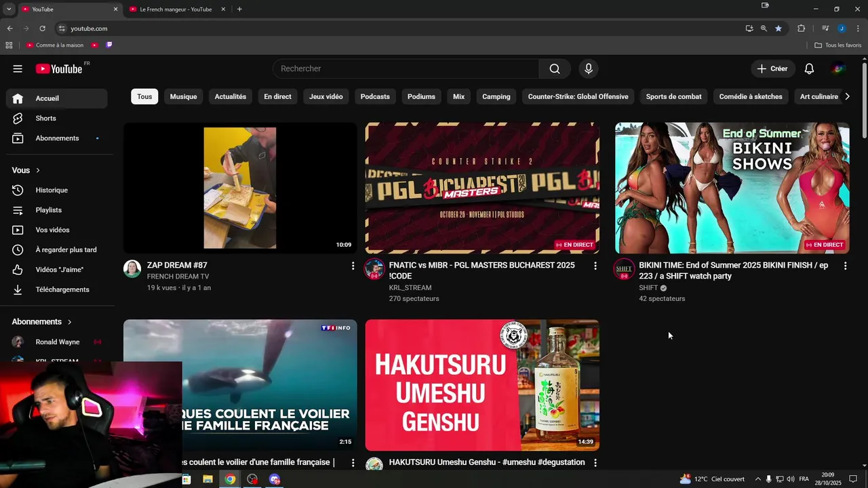868x488 pixels.
Task: Open File Explorer from the taskbar
Action: pos(208,479)
